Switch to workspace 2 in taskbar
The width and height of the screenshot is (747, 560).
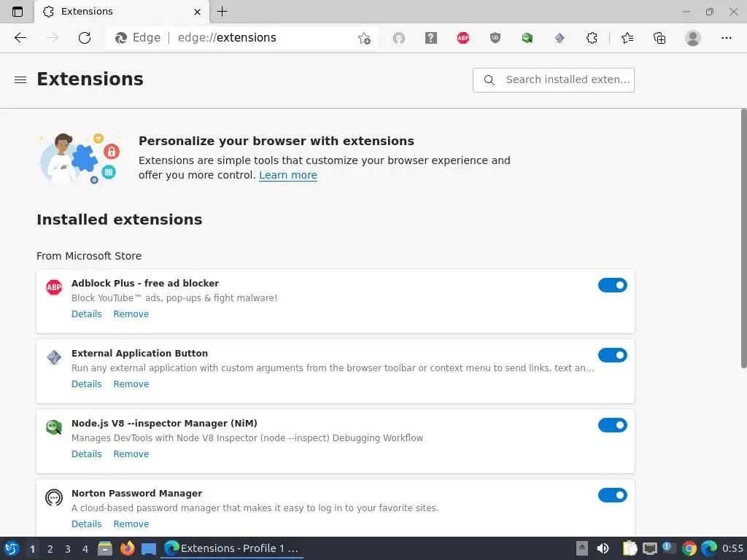click(x=50, y=549)
